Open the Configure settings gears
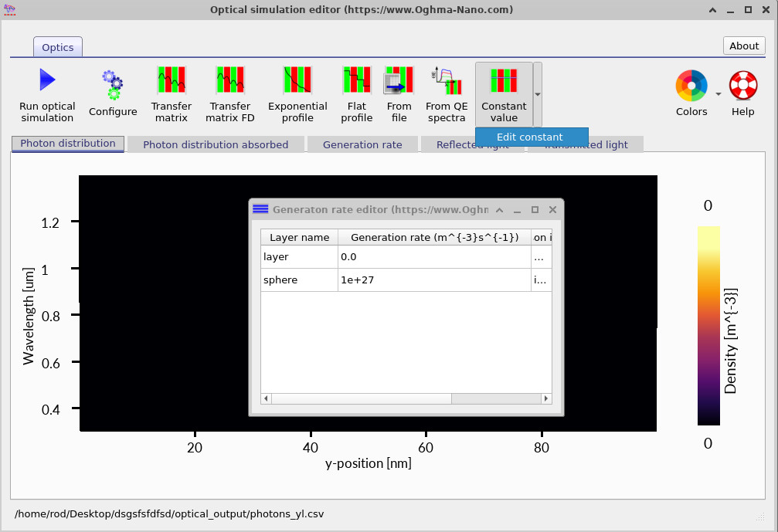778x532 pixels. click(x=113, y=93)
